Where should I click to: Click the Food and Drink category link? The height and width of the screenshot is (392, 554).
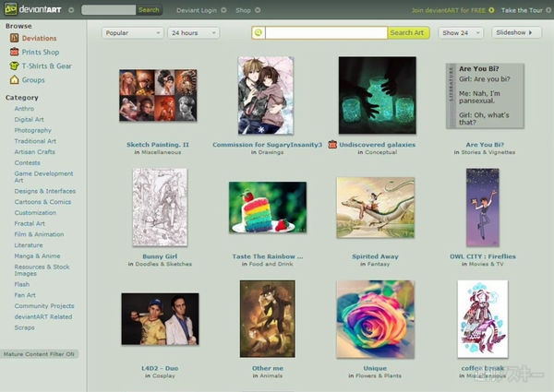pyautogui.click(x=271, y=264)
